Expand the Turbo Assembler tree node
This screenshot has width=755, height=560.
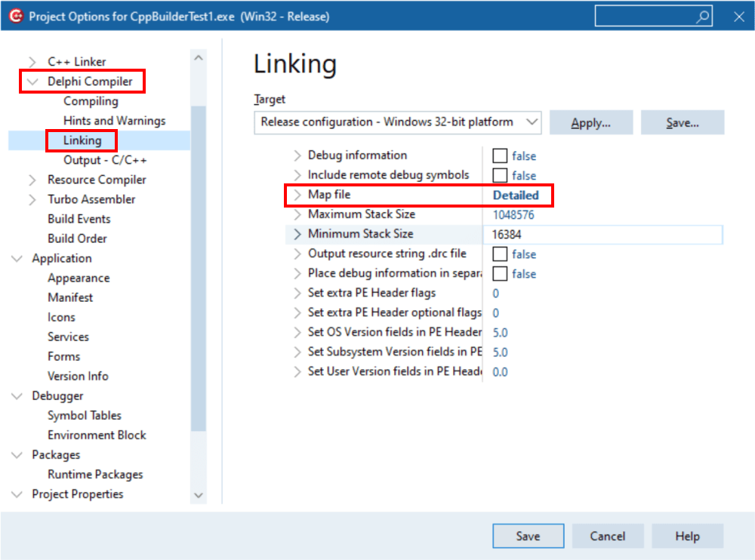pyautogui.click(x=32, y=199)
